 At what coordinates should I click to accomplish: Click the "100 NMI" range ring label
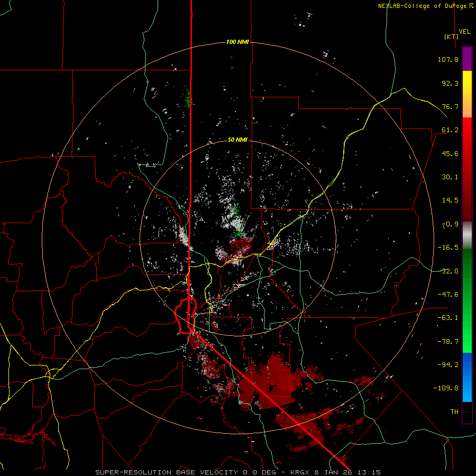click(x=237, y=42)
